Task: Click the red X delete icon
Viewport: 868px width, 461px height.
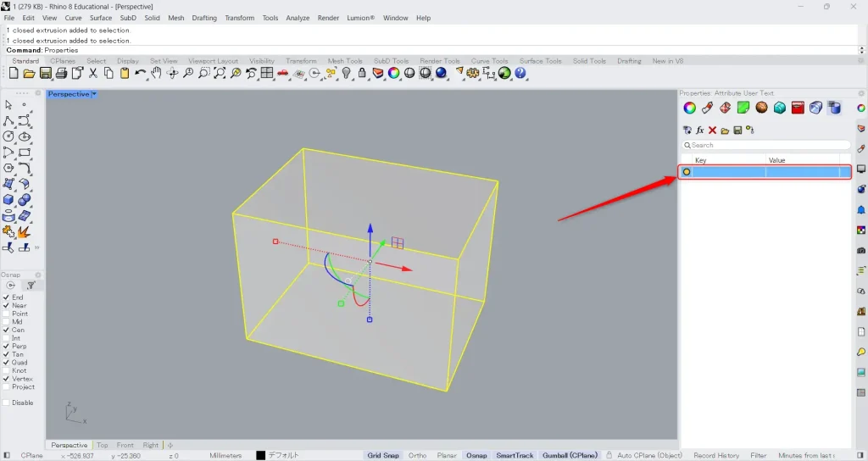Action: coord(712,131)
